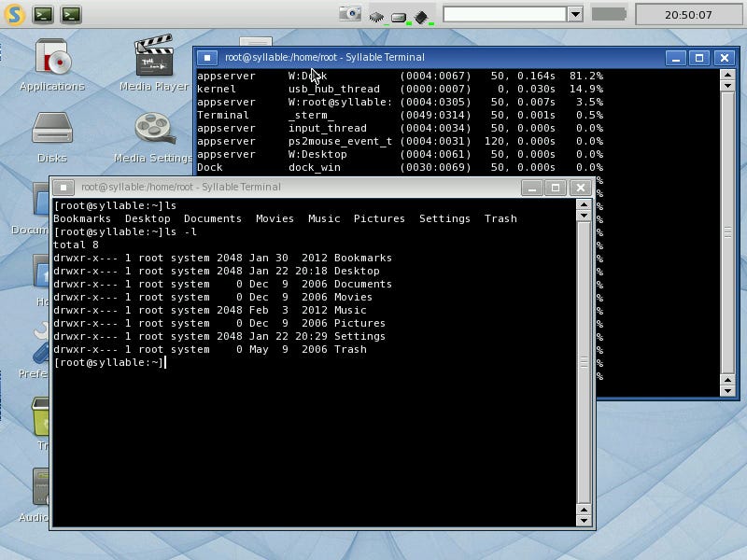Open the Disks desktop icon
This screenshot has width=747, height=560.
[x=51, y=129]
